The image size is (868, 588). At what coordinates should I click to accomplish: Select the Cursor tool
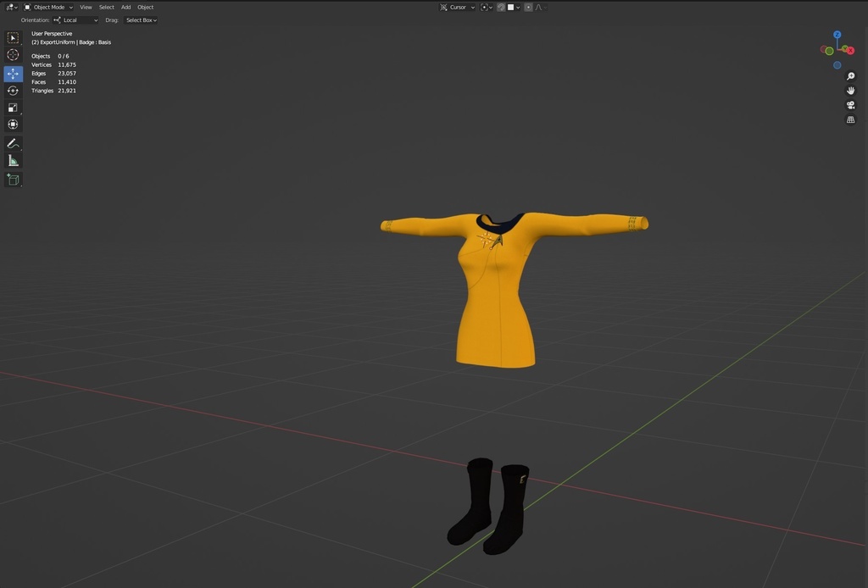pyautogui.click(x=14, y=55)
